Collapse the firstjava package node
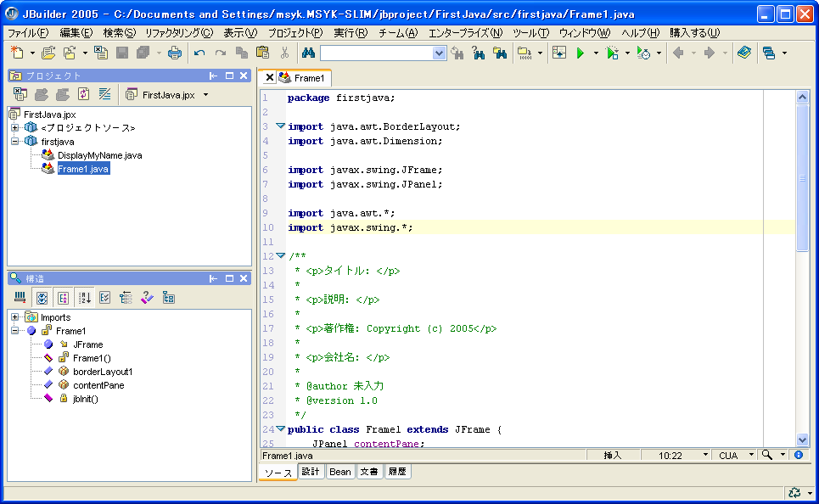819x504 pixels. click(x=15, y=142)
